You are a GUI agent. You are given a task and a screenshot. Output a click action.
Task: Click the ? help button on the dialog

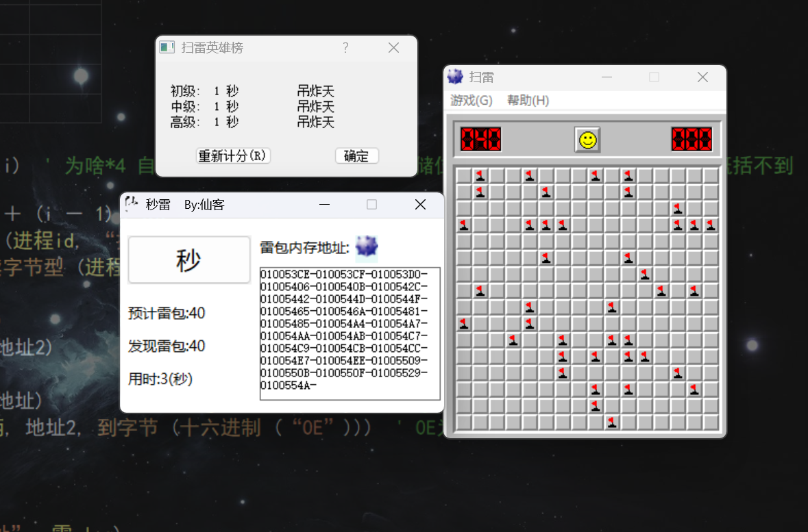[345, 47]
